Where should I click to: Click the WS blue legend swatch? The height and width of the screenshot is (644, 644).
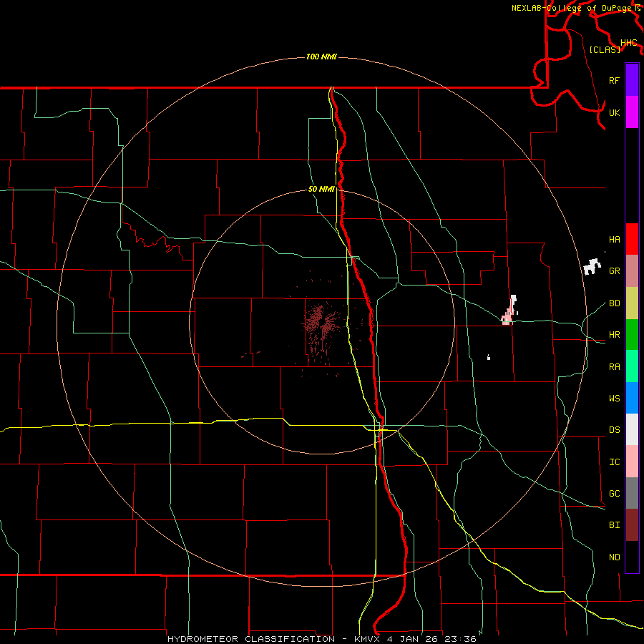tap(632, 398)
